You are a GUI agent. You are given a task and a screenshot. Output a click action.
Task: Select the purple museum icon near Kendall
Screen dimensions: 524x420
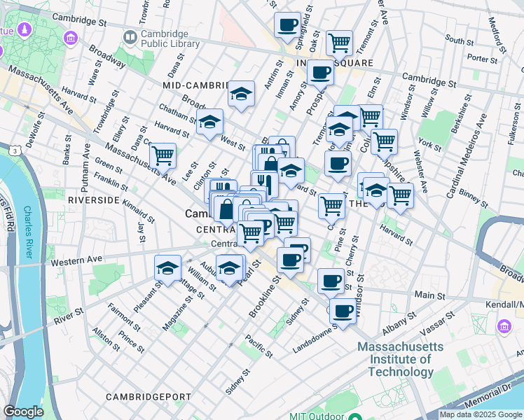click(x=504, y=325)
